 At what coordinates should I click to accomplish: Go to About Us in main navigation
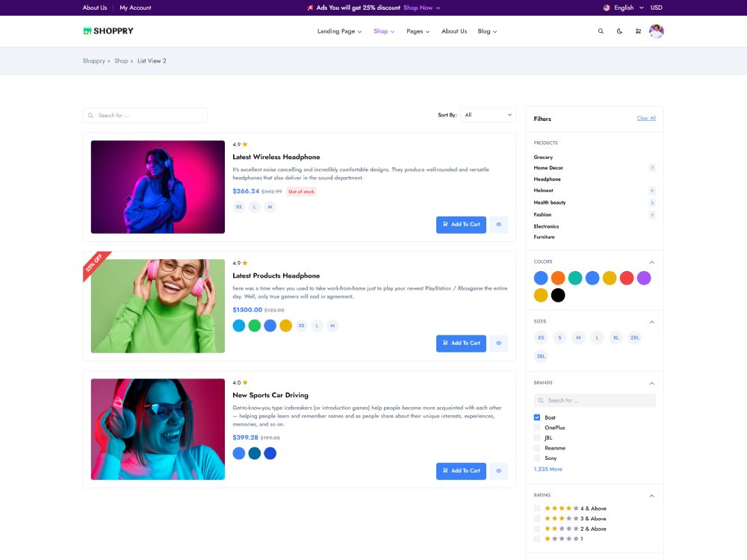tap(454, 31)
